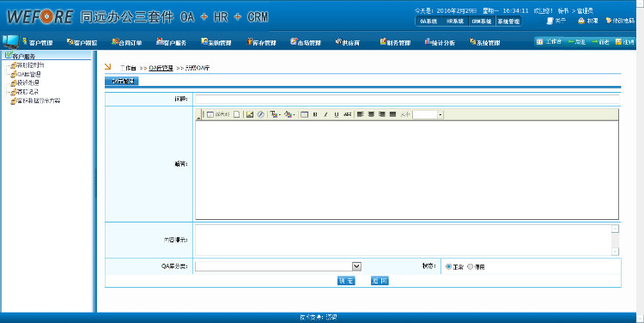644x323 pixels.
Task: Click the 关于 (About) icon link
Action: (556, 21)
